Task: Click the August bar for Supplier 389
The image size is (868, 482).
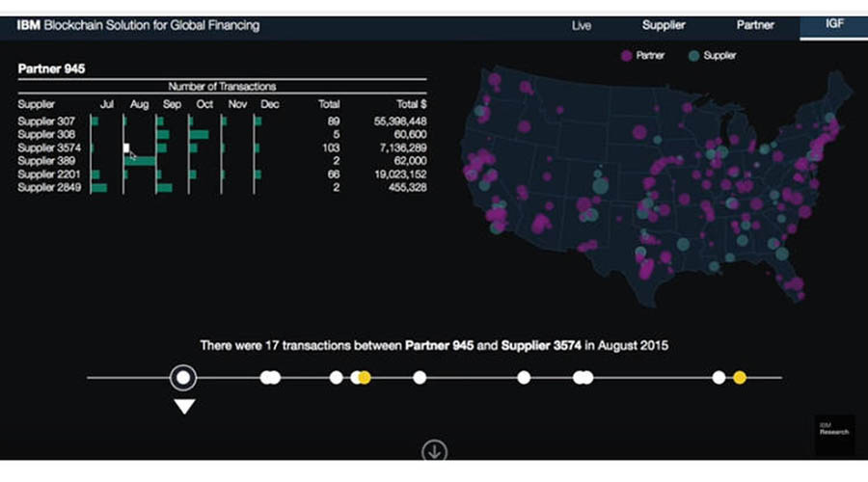Action: [140, 161]
